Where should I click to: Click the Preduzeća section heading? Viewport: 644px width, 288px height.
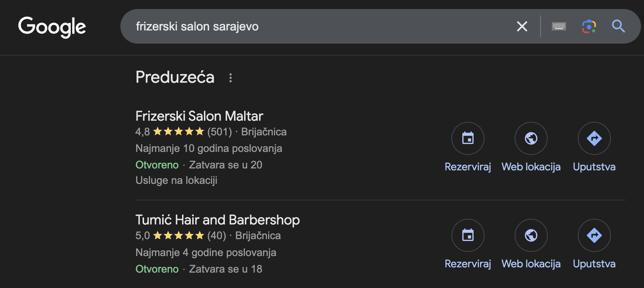(175, 77)
